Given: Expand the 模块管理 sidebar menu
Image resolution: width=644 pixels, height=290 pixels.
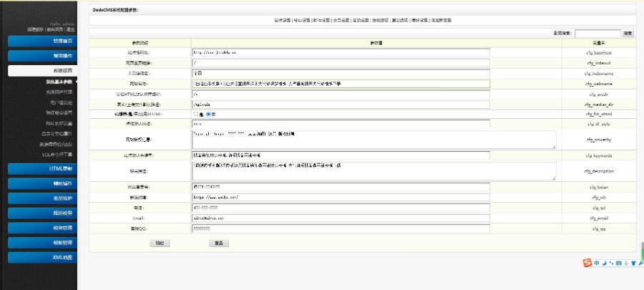Looking at the screenshot, I should [x=42, y=228].
